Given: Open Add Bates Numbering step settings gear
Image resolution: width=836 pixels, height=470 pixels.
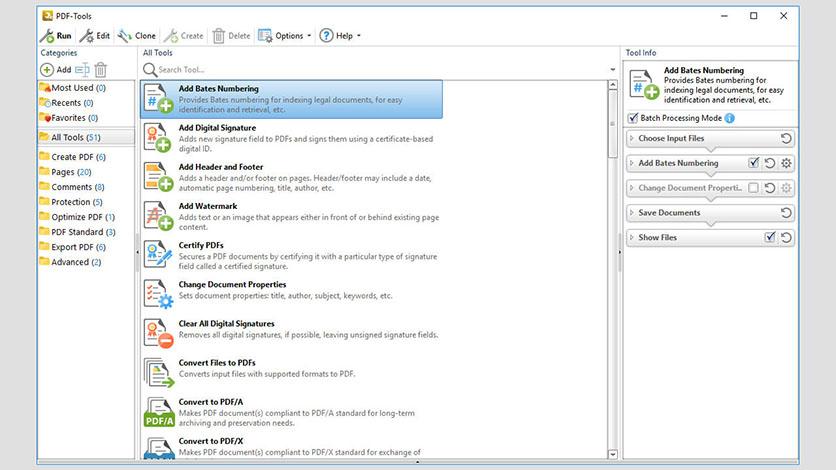Looking at the screenshot, I should pos(786,163).
